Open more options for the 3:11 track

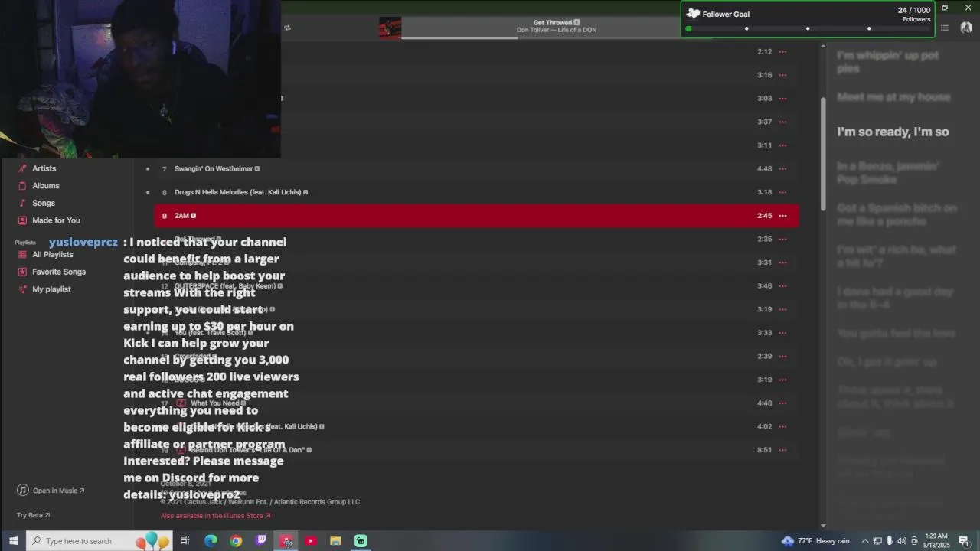pyautogui.click(x=782, y=145)
